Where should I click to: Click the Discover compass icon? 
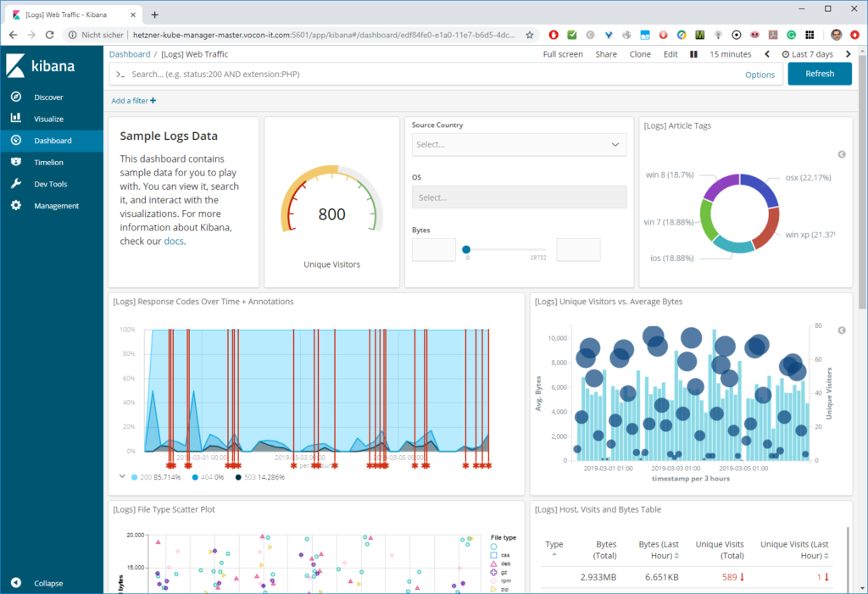(x=16, y=97)
